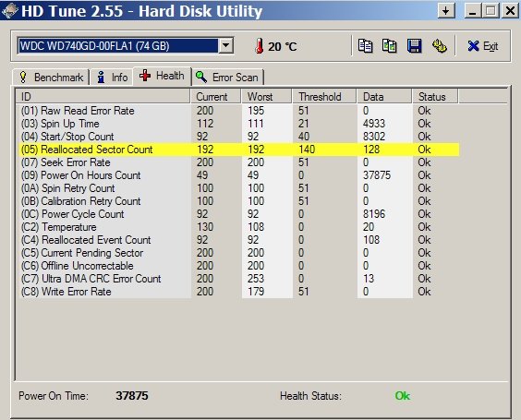Click the green Health Status Ok text
The width and height of the screenshot is (521, 420).
point(403,396)
